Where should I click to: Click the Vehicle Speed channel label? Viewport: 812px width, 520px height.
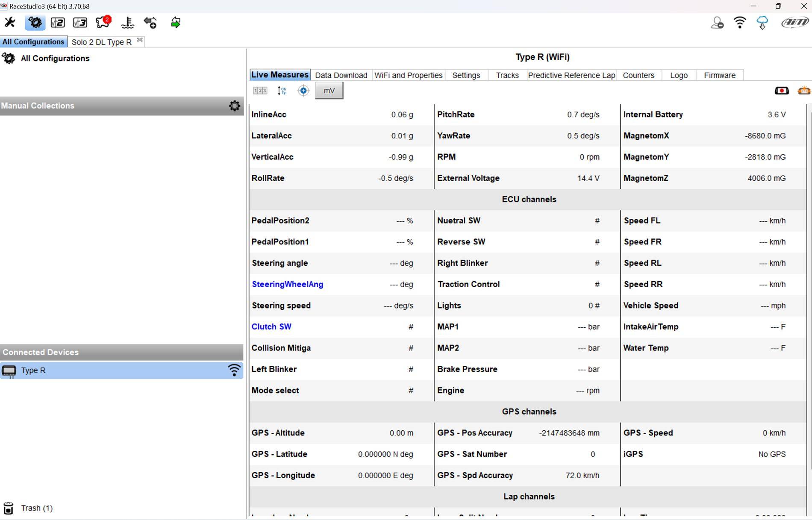[650, 306]
